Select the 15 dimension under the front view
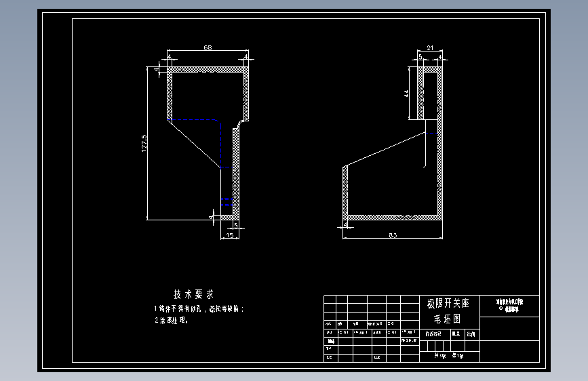 [230, 235]
